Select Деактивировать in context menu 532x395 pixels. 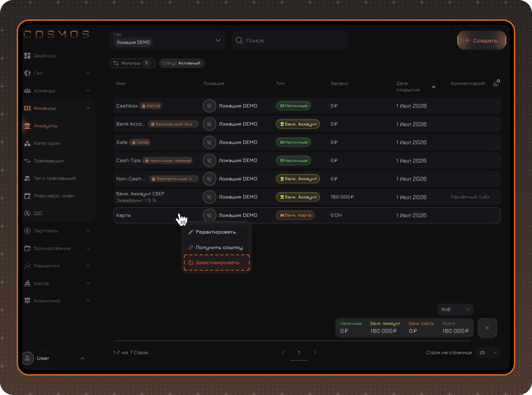click(217, 263)
